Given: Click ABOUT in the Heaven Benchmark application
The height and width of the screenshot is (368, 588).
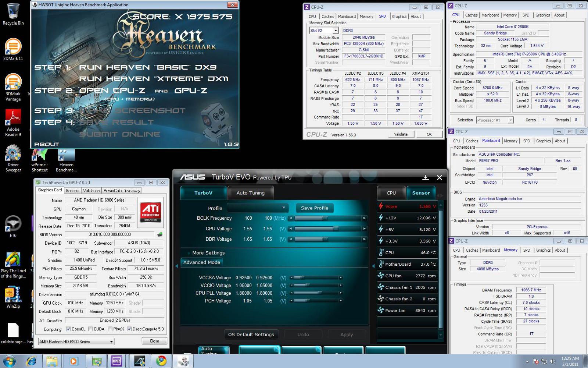Looking at the screenshot, I should (46, 145).
